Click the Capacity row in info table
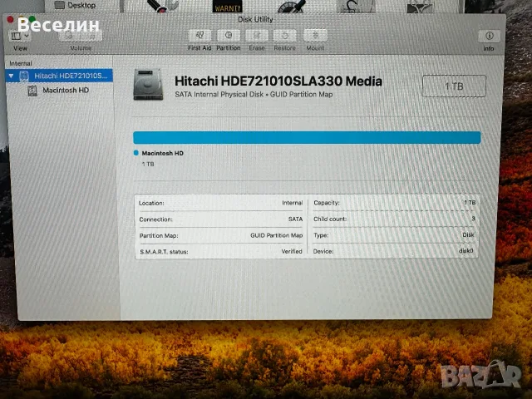The image size is (532, 399). click(394, 203)
